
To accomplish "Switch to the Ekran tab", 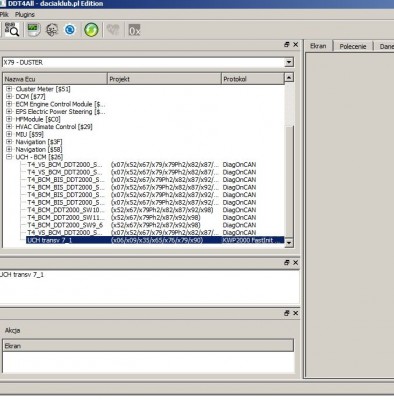I will point(318,46).
